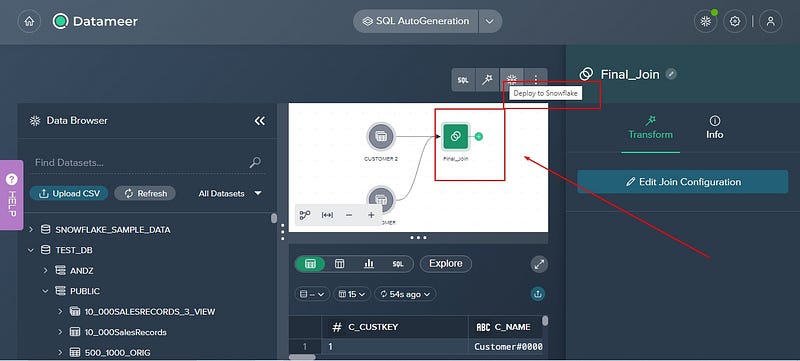
Task: Expand the 10_000SalesRecords table
Action: (60, 332)
